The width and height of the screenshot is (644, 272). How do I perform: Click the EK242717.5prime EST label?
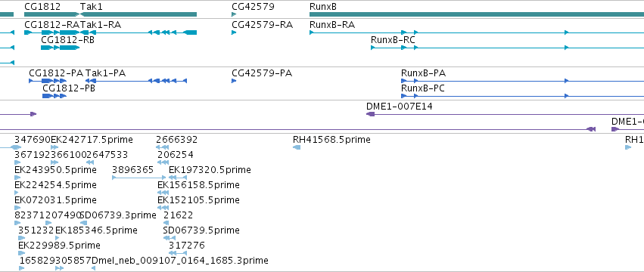(x=92, y=140)
